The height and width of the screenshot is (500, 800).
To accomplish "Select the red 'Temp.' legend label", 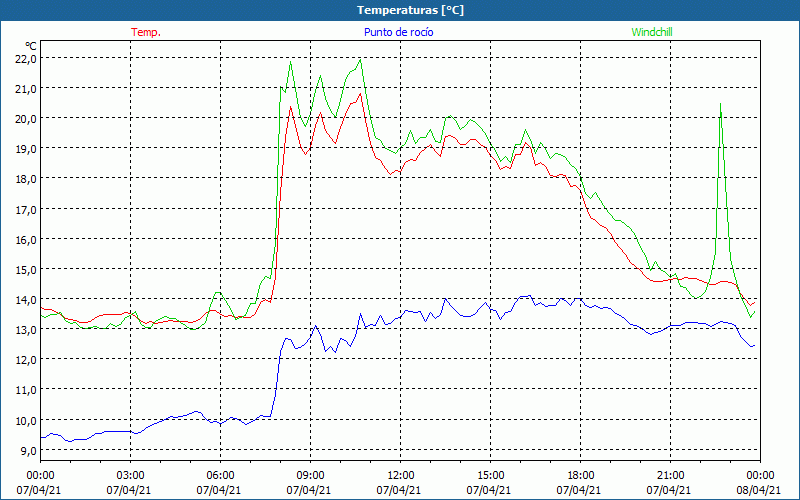I will (x=146, y=32).
